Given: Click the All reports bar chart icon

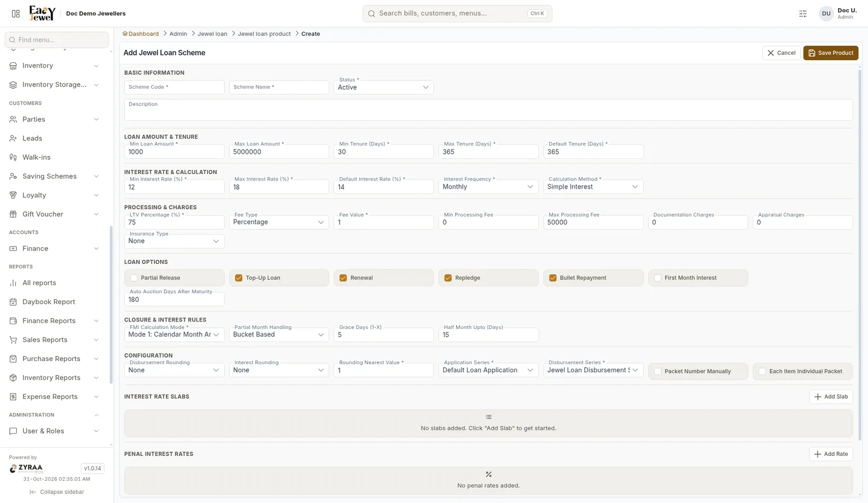Looking at the screenshot, I should [x=13, y=283].
